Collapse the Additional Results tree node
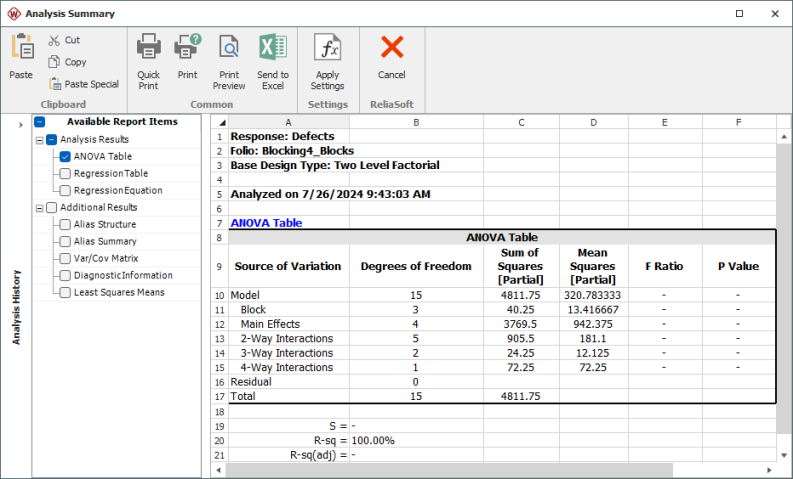 click(39, 208)
